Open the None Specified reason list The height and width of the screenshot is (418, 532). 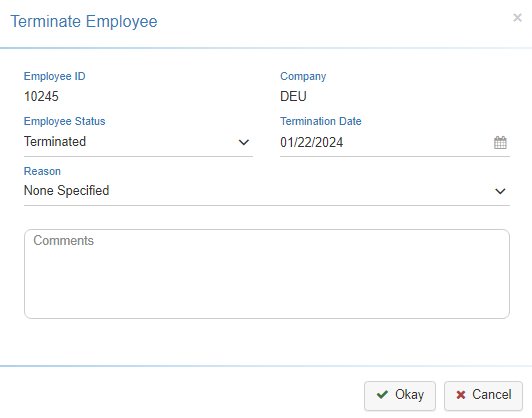pos(267,191)
